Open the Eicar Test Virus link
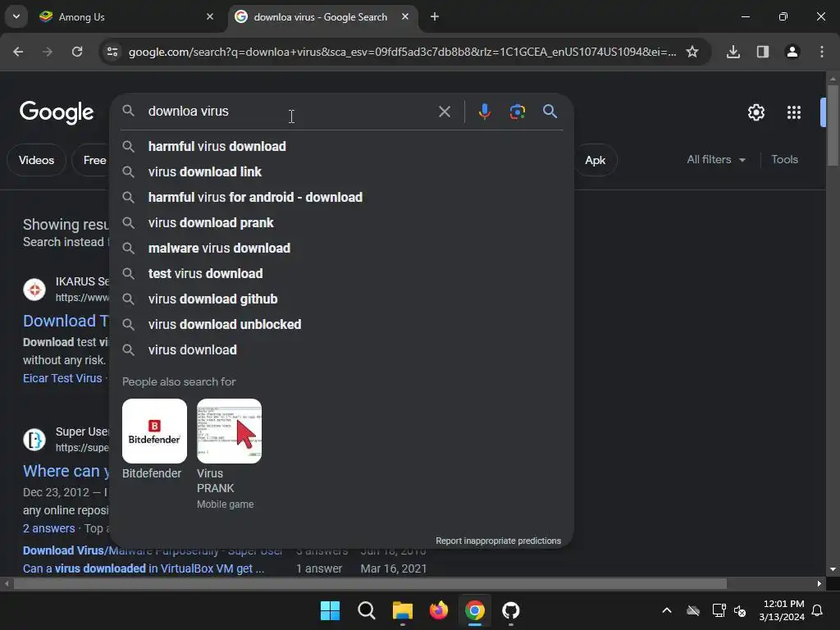This screenshot has width=840, height=630. coord(62,378)
